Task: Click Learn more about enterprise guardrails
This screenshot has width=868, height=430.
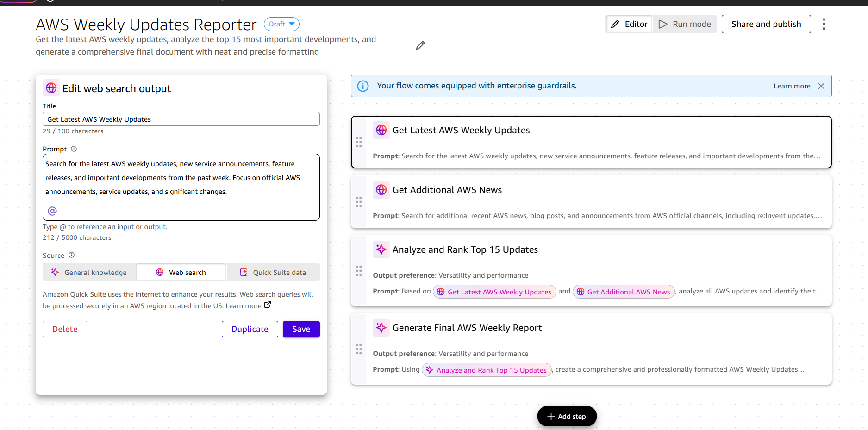Action: (x=792, y=86)
